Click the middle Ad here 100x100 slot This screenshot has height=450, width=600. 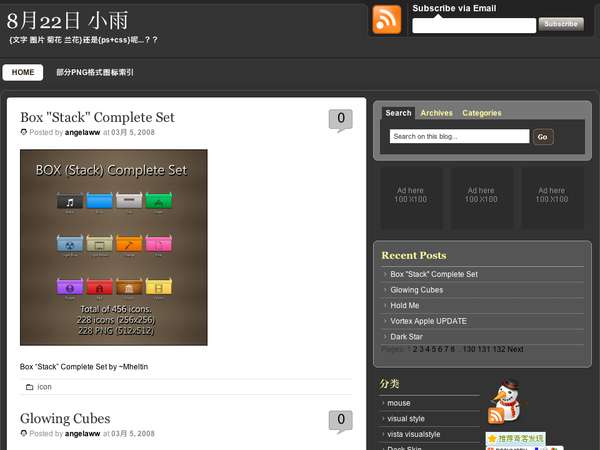(481, 195)
